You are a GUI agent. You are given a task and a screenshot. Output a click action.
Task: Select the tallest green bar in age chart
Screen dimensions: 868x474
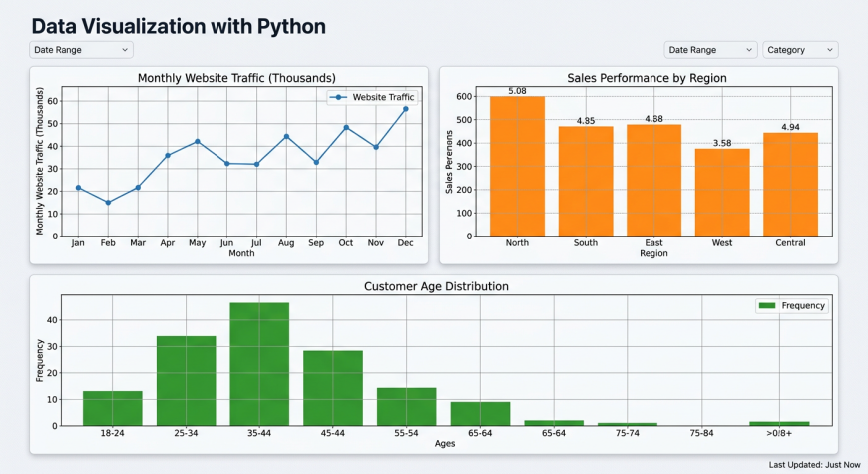[x=259, y=364]
